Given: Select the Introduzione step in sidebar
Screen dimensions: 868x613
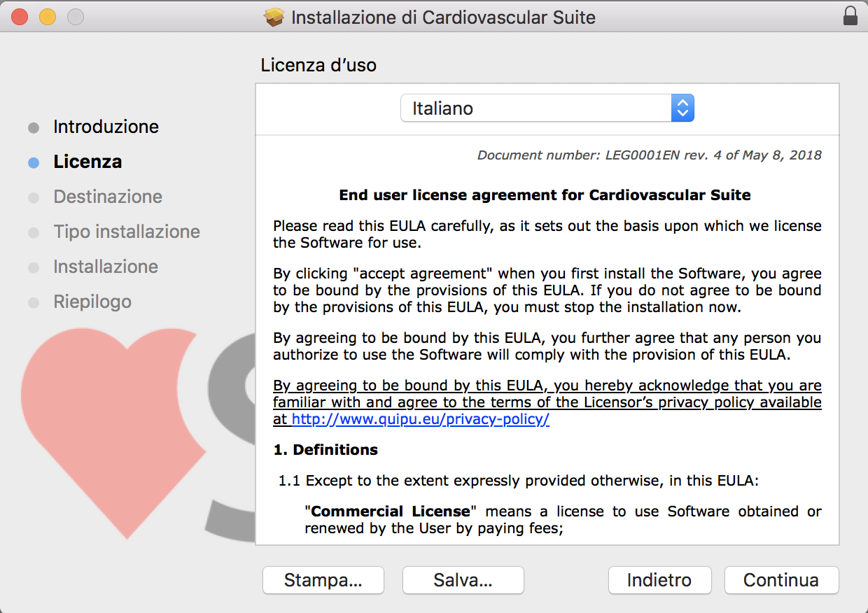Looking at the screenshot, I should 106,127.
